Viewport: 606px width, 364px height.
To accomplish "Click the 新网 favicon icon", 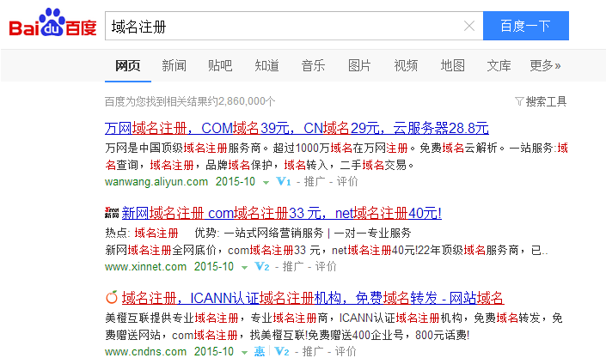I will pyautogui.click(x=112, y=213).
